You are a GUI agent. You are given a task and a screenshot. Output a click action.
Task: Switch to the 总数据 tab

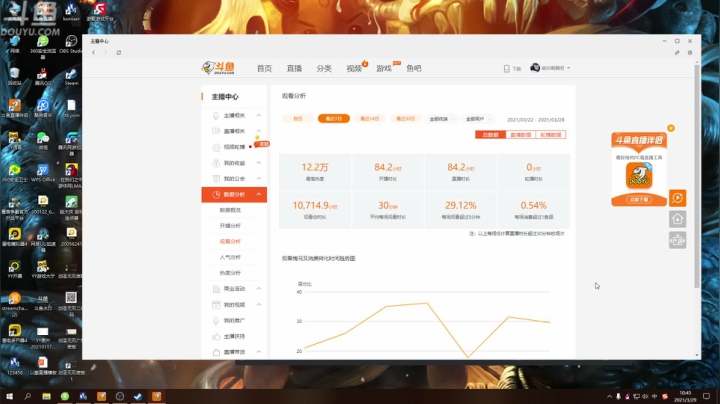pyautogui.click(x=490, y=135)
